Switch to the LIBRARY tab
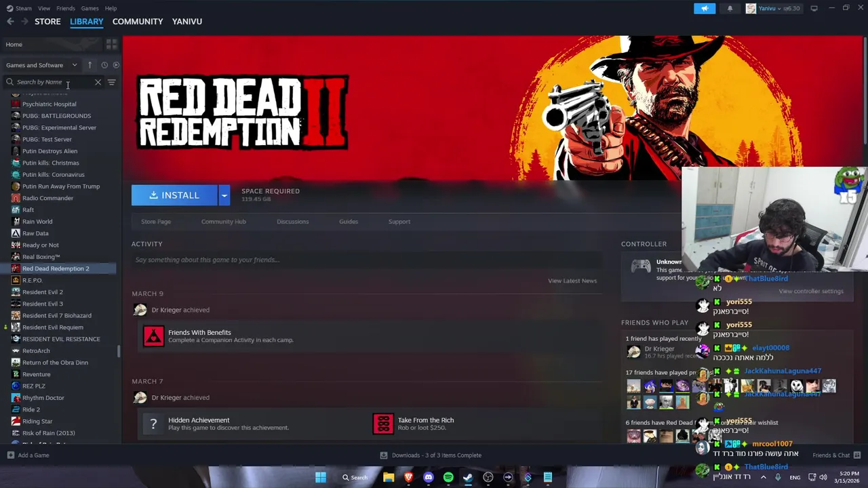Viewport: 868px width, 488px height. click(x=86, y=22)
